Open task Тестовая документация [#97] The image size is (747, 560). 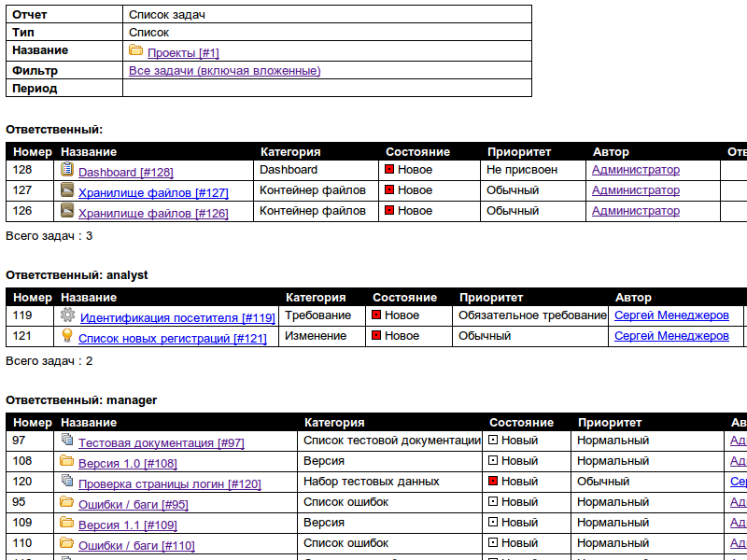(x=161, y=443)
